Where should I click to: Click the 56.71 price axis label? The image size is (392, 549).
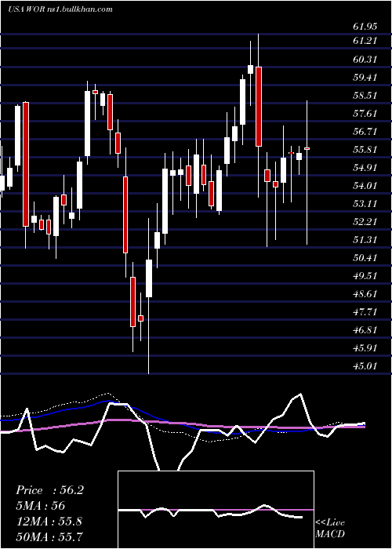click(x=365, y=132)
